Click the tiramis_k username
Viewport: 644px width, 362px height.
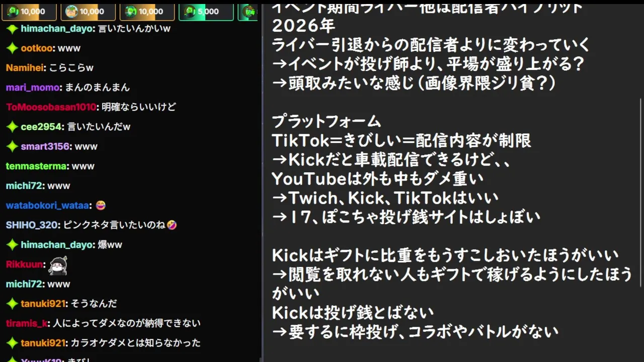tap(27, 323)
